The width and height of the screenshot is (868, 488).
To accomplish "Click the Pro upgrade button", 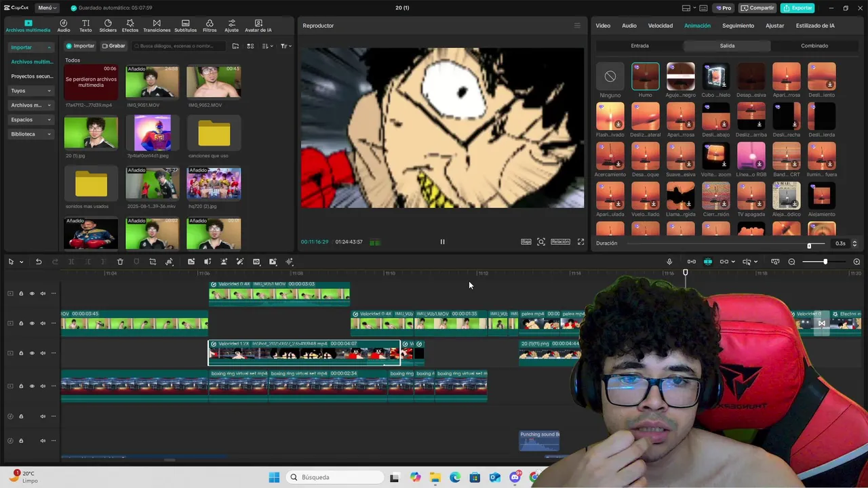I will (x=724, y=8).
